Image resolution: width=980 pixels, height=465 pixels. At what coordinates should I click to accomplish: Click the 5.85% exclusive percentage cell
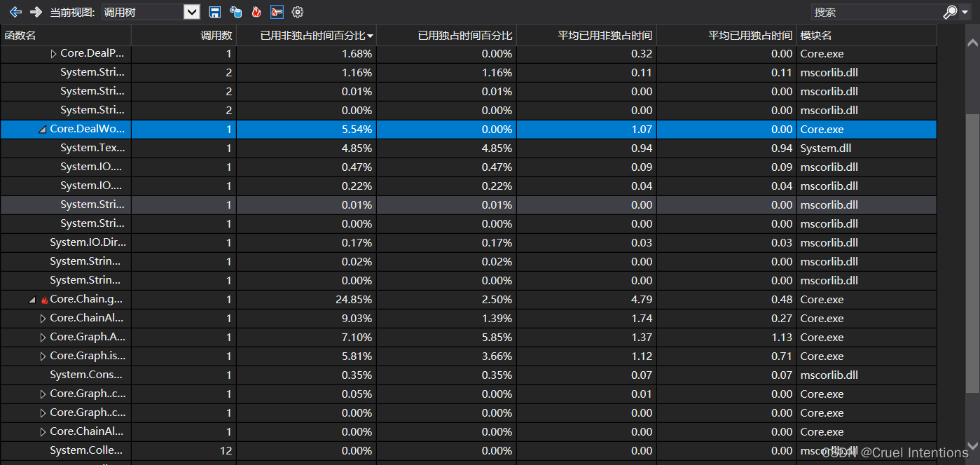(x=497, y=338)
